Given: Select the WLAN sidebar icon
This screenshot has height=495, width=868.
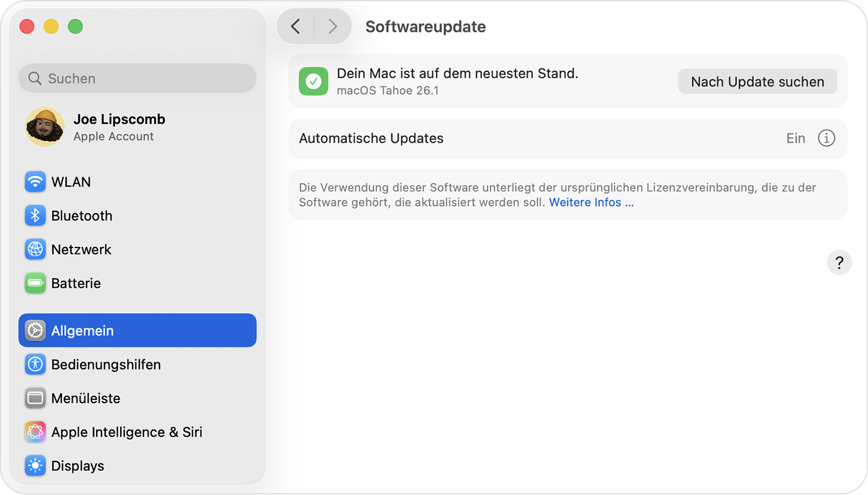Looking at the screenshot, I should [x=35, y=182].
